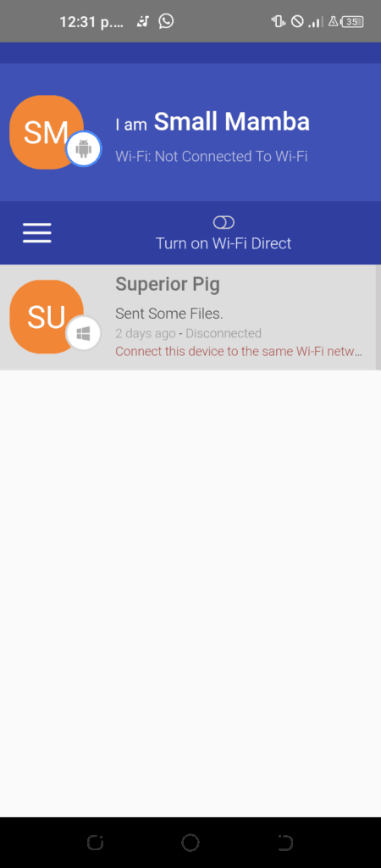Image resolution: width=381 pixels, height=868 pixels.
Task: Toggle the Wi-Fi Direct switch icon
Action: point(224,223)
